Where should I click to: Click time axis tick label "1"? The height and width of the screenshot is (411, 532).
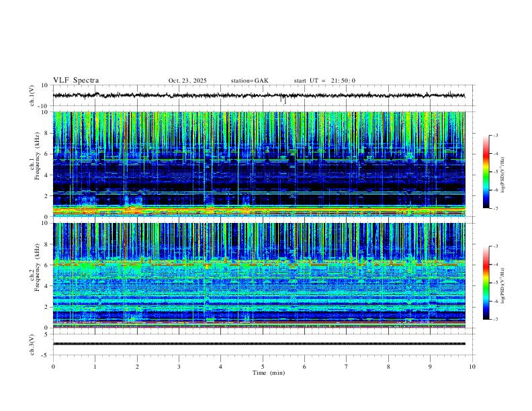pos(95,367)
